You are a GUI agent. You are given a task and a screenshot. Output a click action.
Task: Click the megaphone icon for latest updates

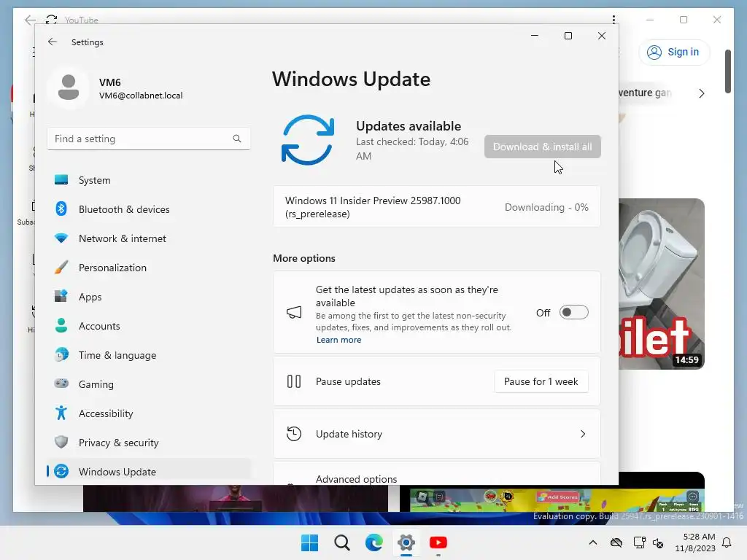tap(294, 312)
